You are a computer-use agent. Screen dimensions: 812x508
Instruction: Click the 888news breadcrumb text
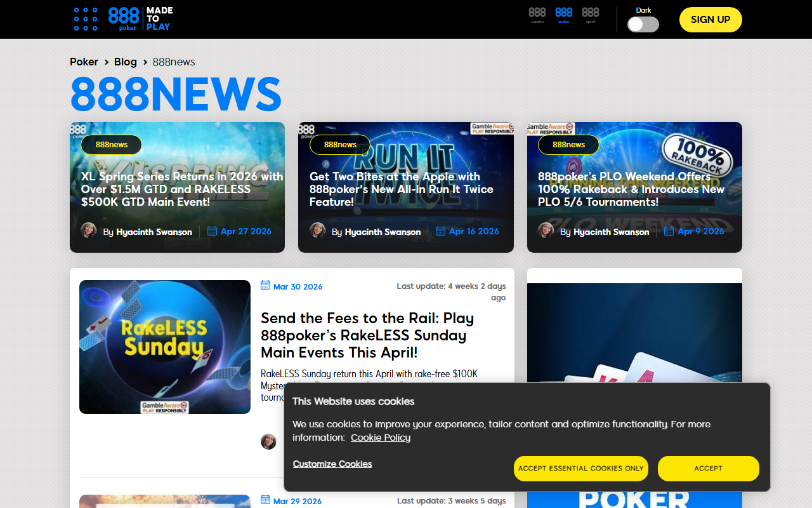(174, 62)
